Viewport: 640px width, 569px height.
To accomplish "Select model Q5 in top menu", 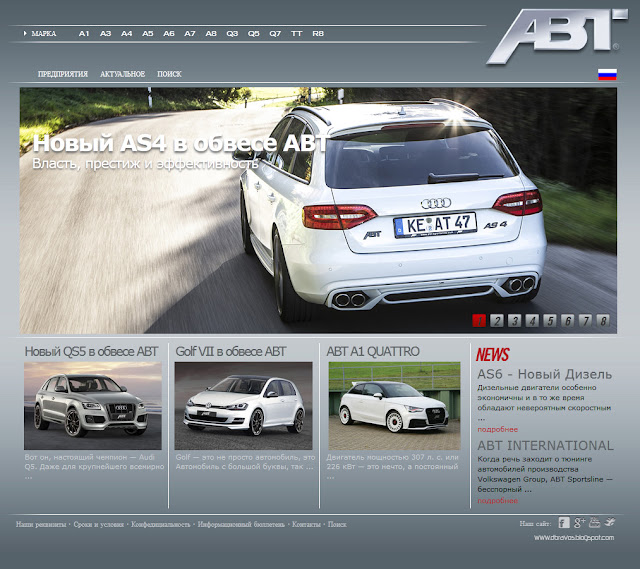I will (x=253, y=33).
